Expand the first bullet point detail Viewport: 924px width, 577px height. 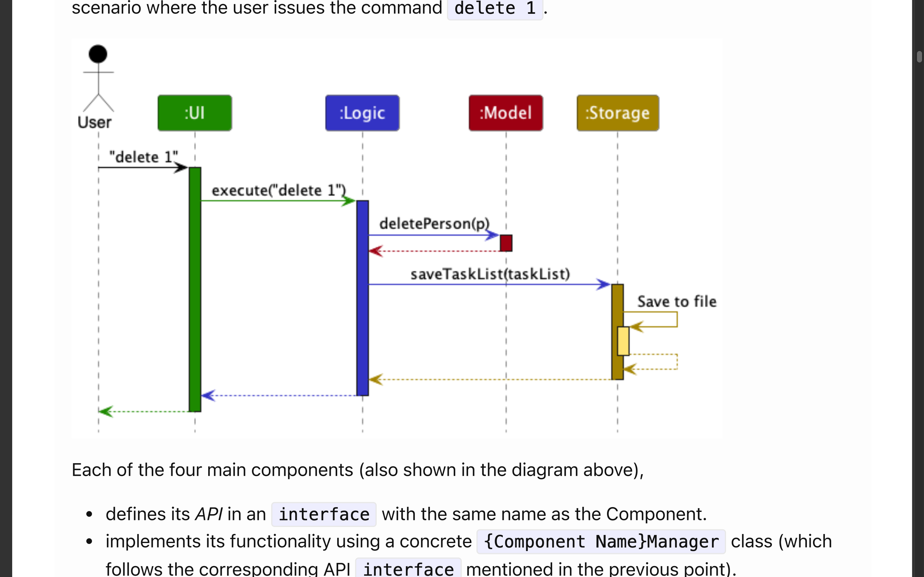pyautogui.click(x=93, y=513)
